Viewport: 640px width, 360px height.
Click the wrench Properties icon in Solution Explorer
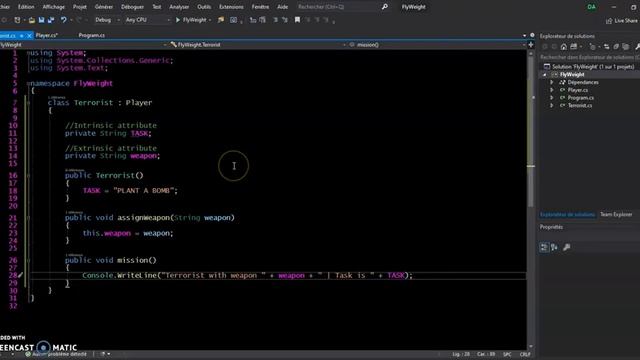tap(637, 47)
